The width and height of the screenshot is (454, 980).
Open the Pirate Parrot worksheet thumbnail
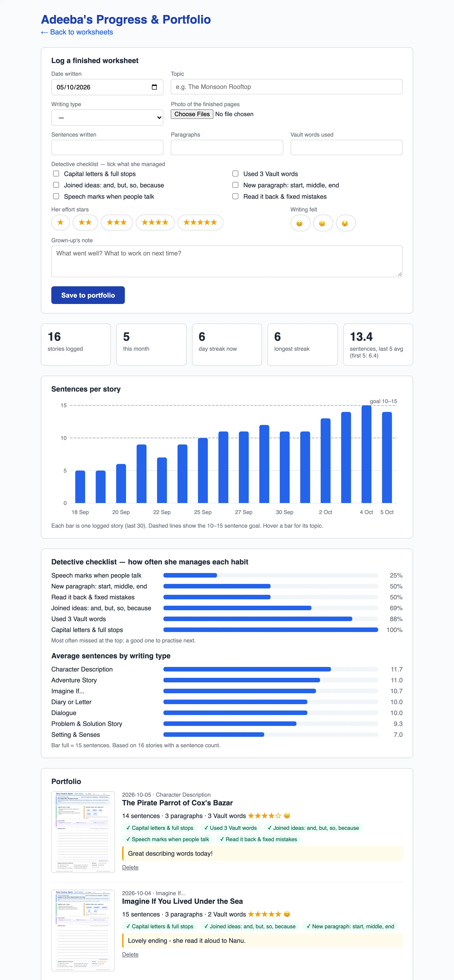point(83,832)
